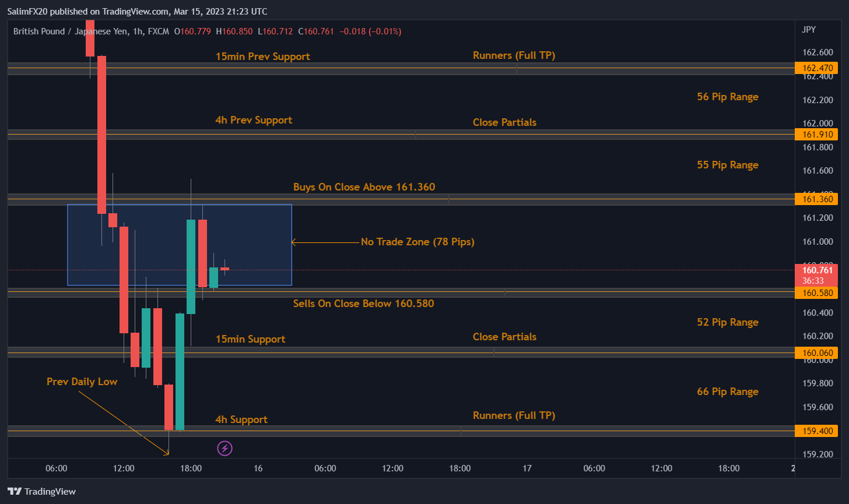849x504 pixels.
Task: Open the SalimFX20 published header text
Action: coord(137,12)
